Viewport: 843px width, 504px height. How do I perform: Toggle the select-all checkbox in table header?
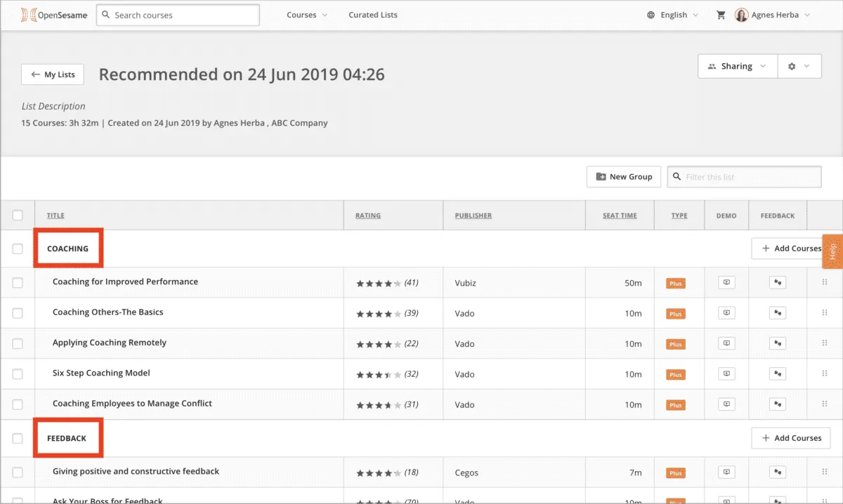point(18,215)
